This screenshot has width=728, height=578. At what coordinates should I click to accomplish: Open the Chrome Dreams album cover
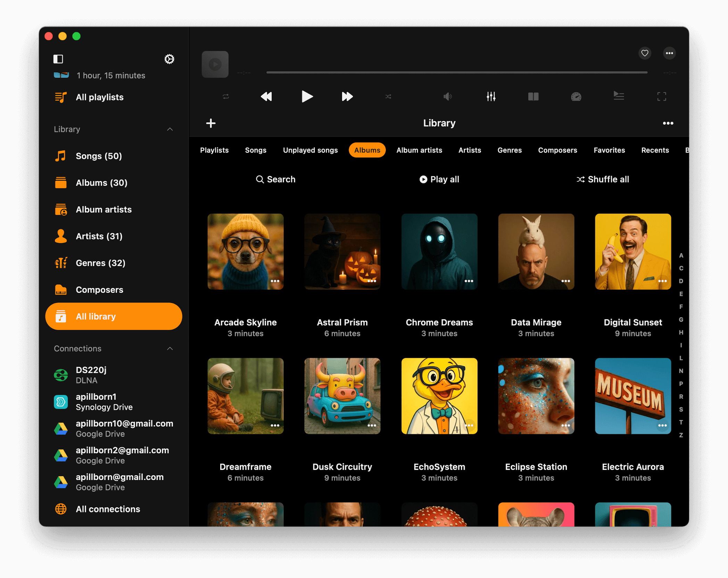[439, 252]
